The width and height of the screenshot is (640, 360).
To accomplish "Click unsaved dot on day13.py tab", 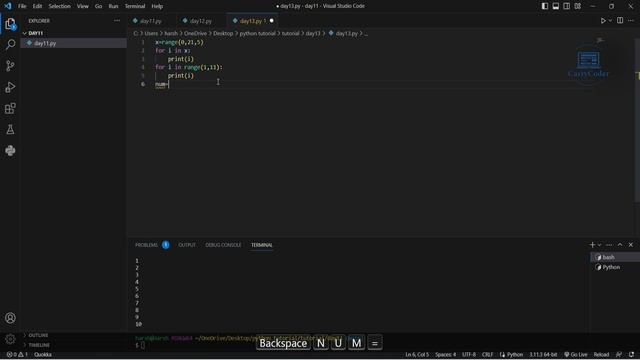I will coord(271,20).
